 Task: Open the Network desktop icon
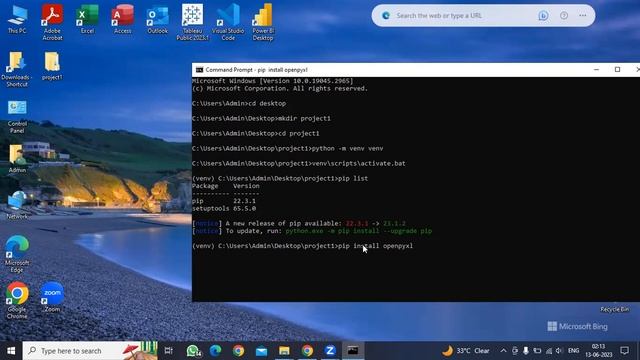tap(17, 205)
